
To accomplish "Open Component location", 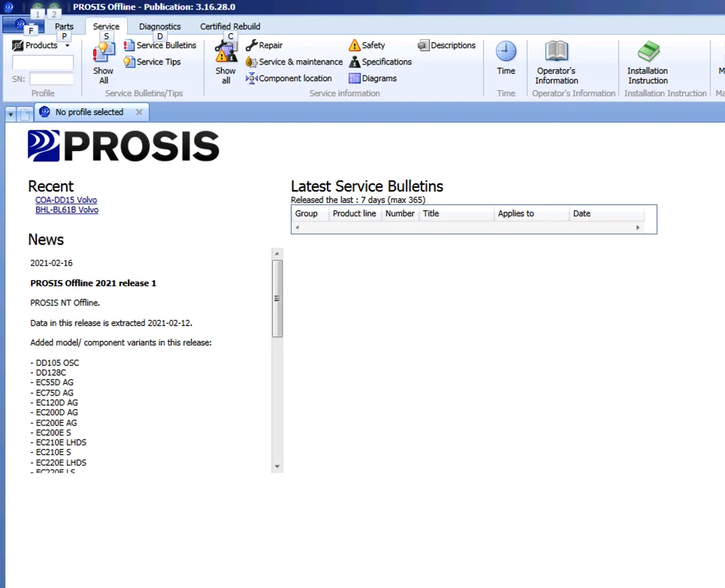I will coord(288,78).
